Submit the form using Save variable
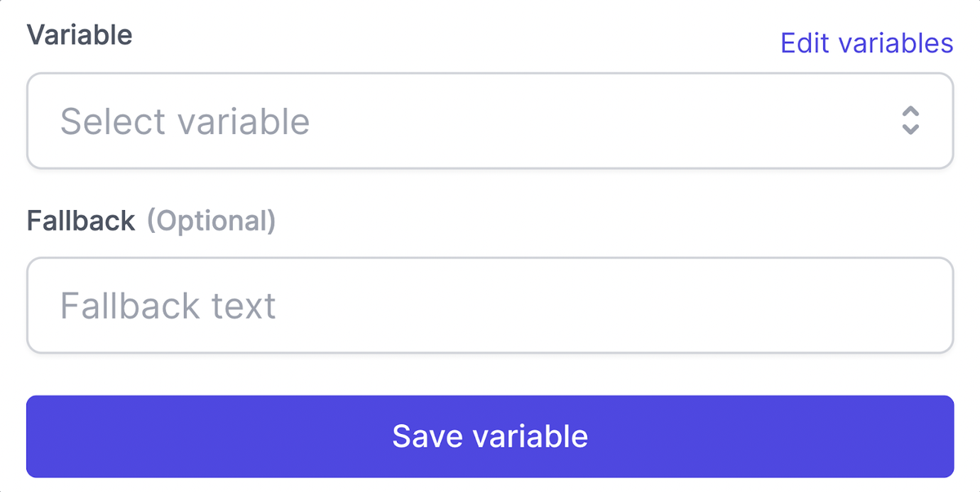The image size is (980, 492). click(x=489, y=436)
